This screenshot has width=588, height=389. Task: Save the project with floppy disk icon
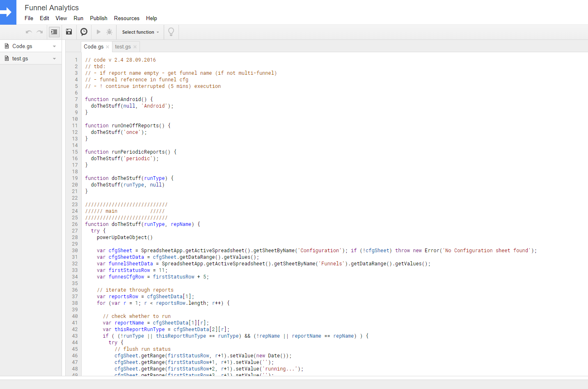[x=69, y=32]
